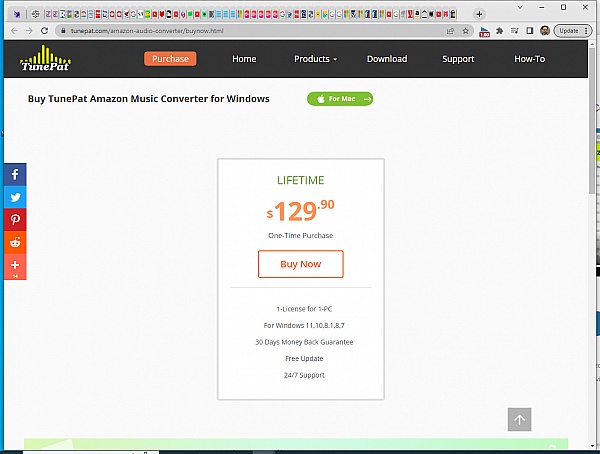The image size is (600, 454).
Task: Go back in browser history
Action: point(14,31)
